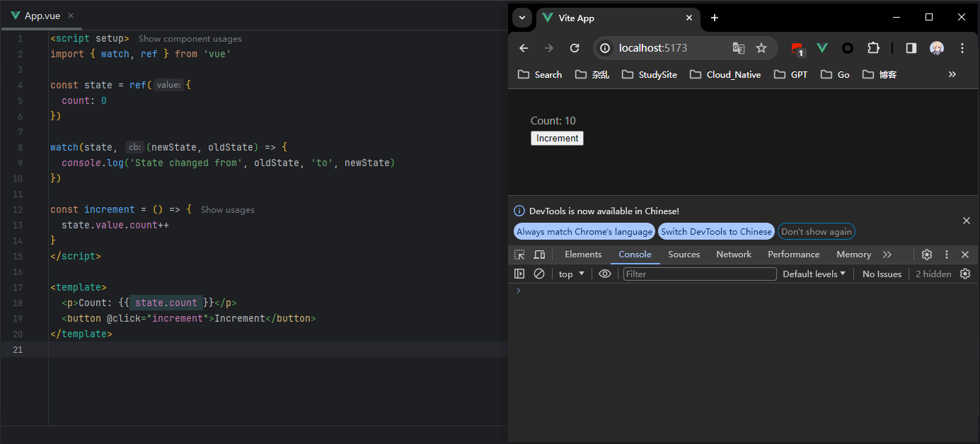Bookmark this page with star icon
Image resolution: width=980 pixels, height=444 pixels.
pyautogui.click(x=761, y=48)
